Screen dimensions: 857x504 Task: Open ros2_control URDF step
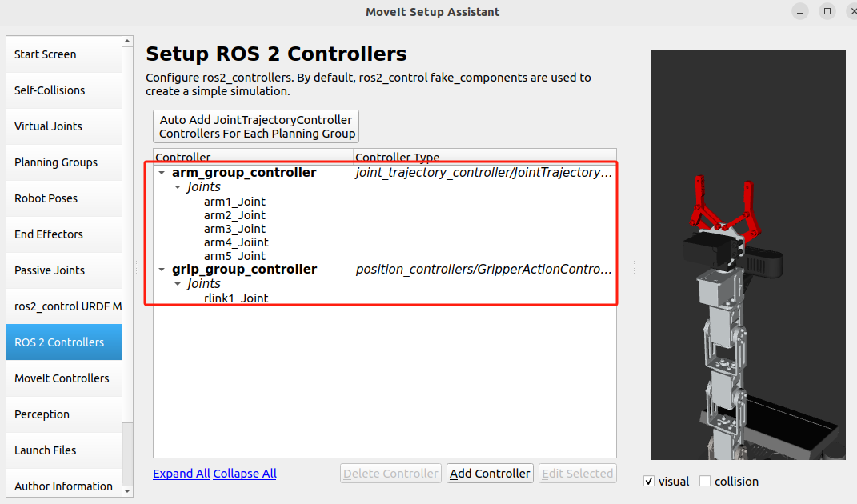64,306
